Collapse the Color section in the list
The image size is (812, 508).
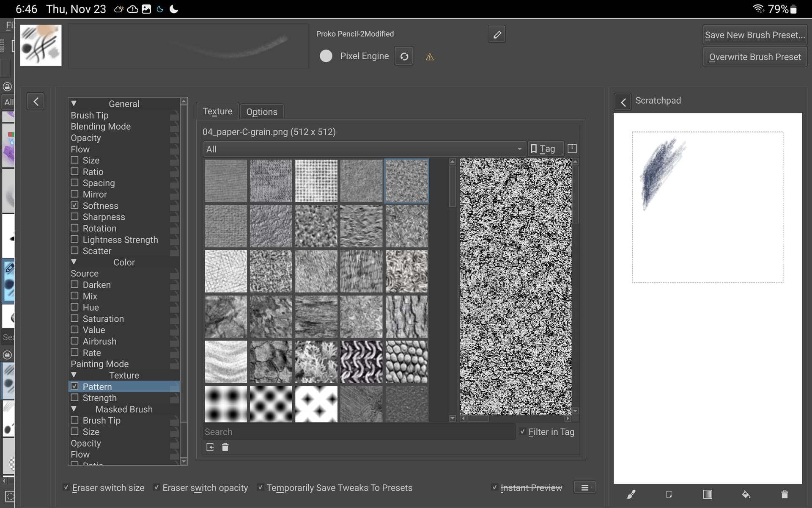point(74,262)
